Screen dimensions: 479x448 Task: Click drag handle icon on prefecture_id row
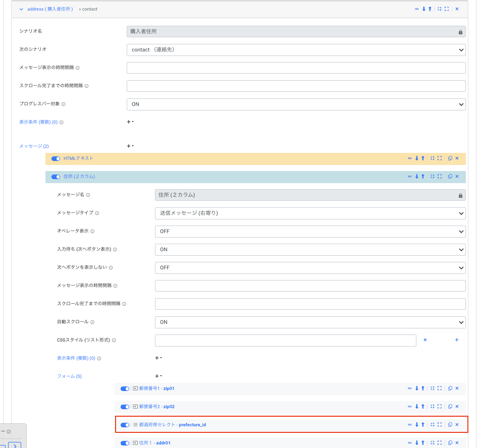click(x=410, y=425)
